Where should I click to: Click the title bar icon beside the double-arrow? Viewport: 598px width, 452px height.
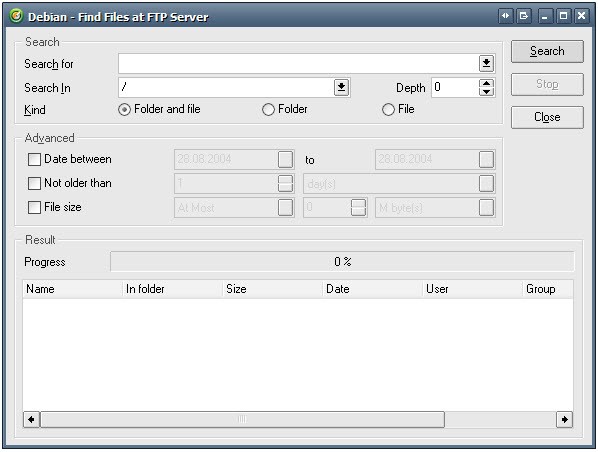[524, 16]
